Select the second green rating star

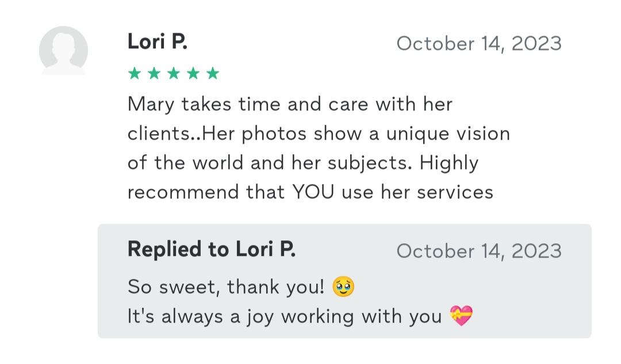(x=154, y=74)
